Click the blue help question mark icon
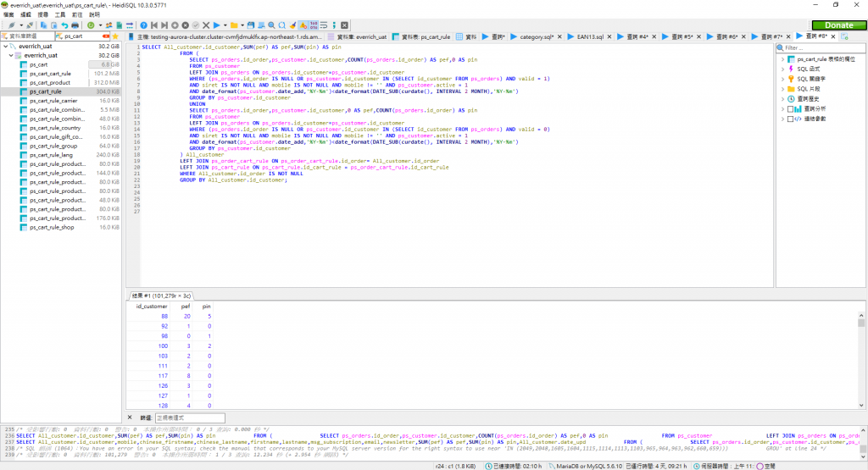The height and width of the screenshot is (470, 868). [143, 25]
